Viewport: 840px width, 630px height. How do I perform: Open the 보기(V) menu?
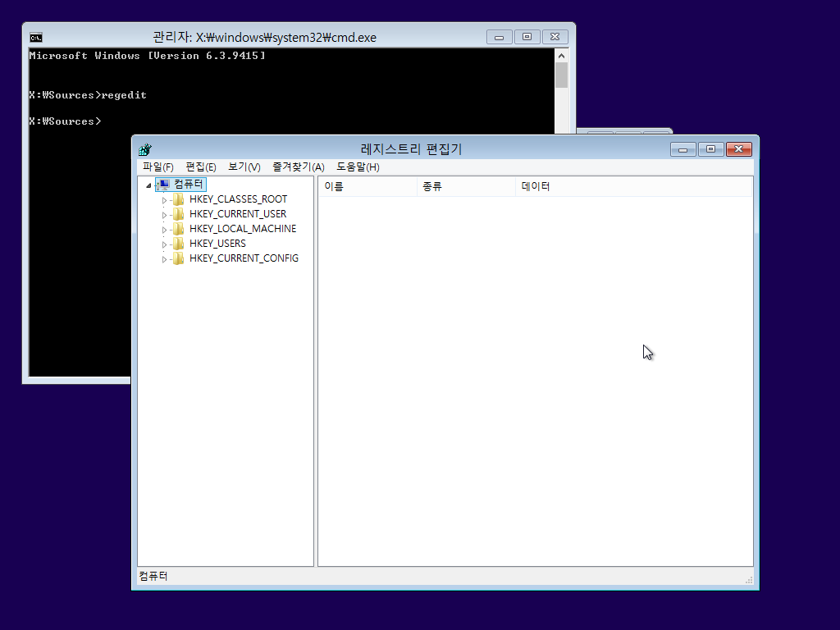244,167
